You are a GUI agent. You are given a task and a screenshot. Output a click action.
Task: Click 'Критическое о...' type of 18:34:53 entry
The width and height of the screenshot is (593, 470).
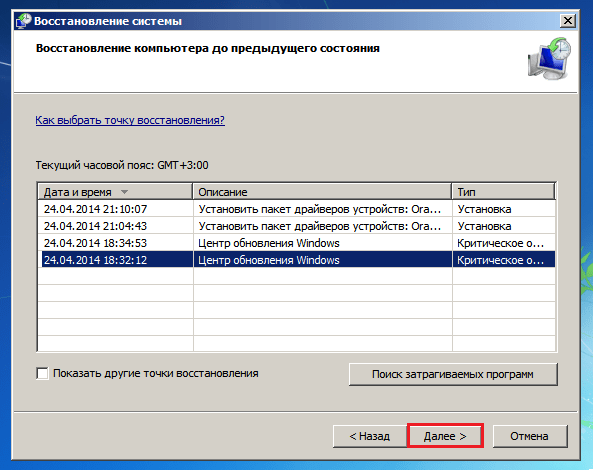pyautogui.click(x=500, y=243)
